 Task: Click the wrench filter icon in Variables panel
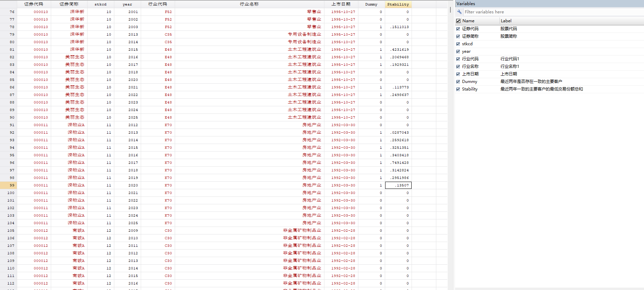coord(459,12)
